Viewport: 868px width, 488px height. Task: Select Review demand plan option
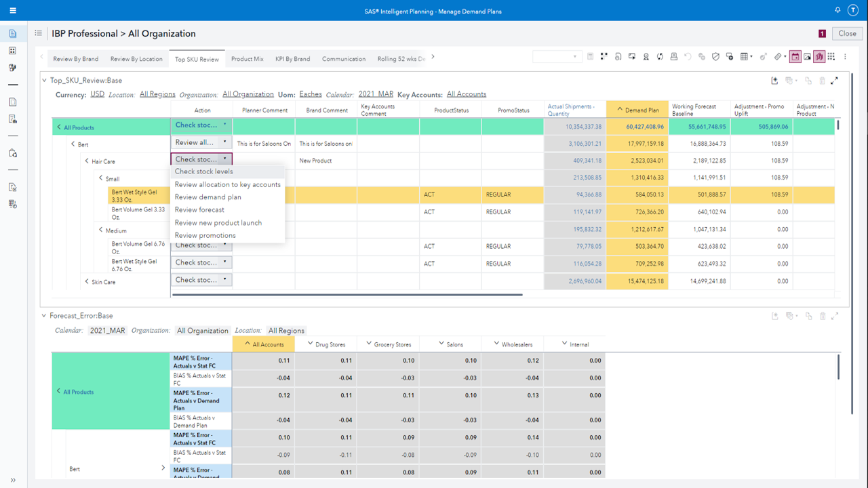[x=227, y=197]
